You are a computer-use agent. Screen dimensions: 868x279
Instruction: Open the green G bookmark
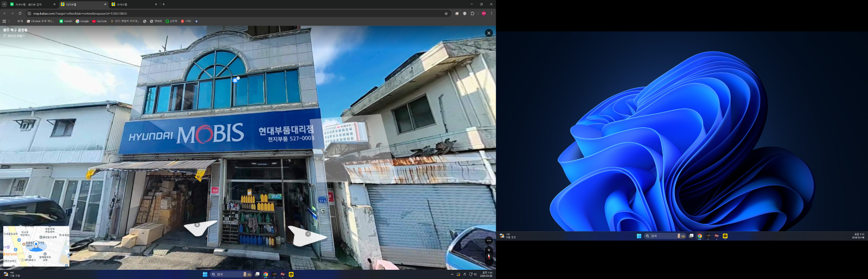click(x=171, y=21)
